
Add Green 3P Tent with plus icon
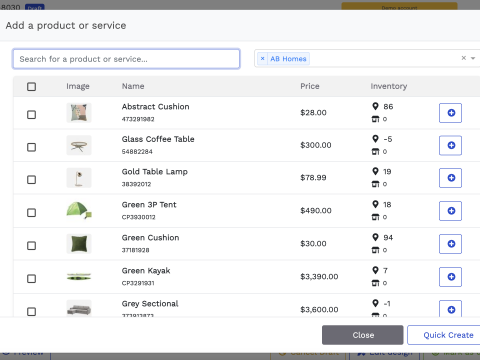pos(450,211)
